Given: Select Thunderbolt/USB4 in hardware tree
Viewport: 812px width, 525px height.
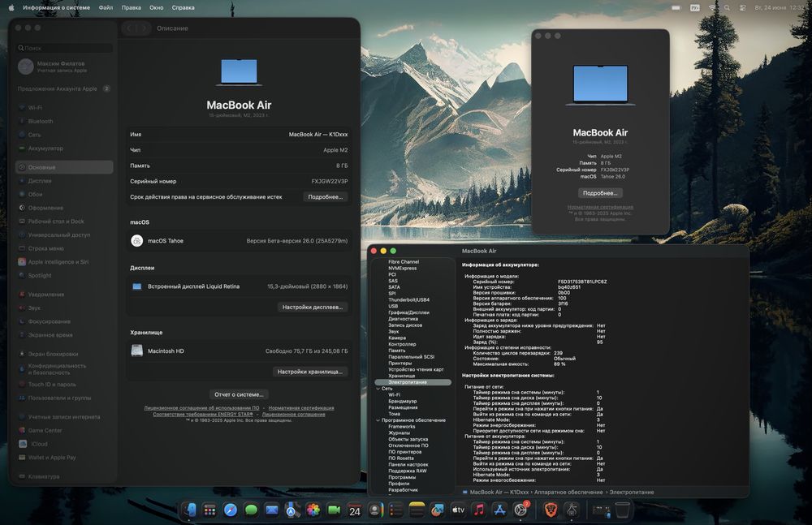Looking at the screenshot, I should tap(408, 299).
